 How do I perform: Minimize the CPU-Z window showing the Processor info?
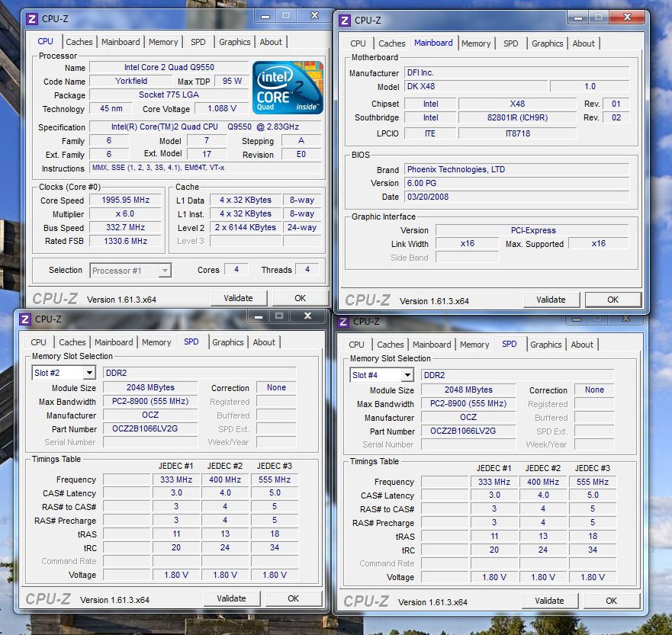(264, 16)
